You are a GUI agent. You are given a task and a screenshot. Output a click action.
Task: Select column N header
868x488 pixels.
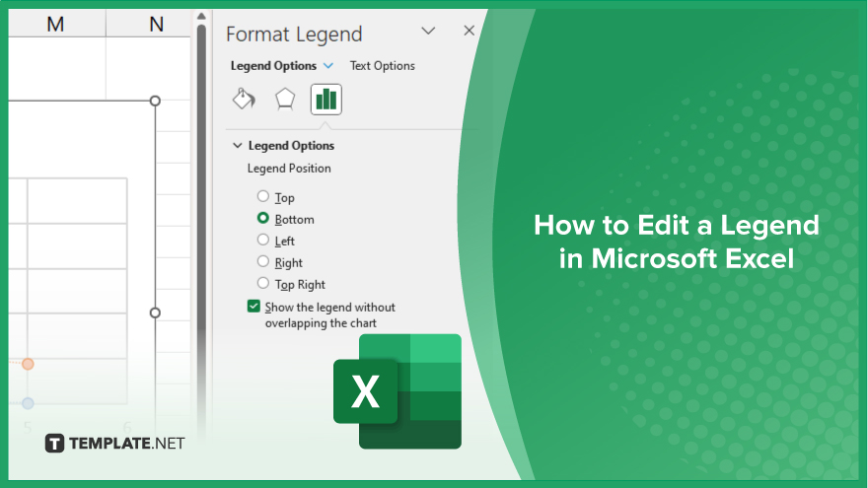(156, 24)
